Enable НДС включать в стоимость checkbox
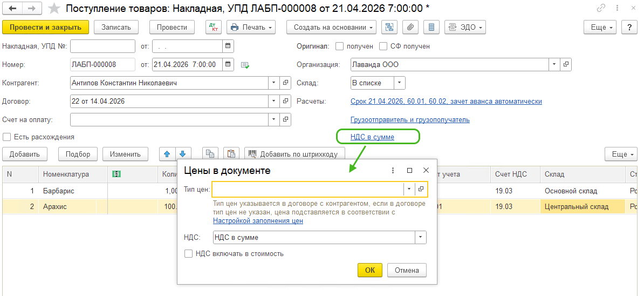 [x=189, y=254]
